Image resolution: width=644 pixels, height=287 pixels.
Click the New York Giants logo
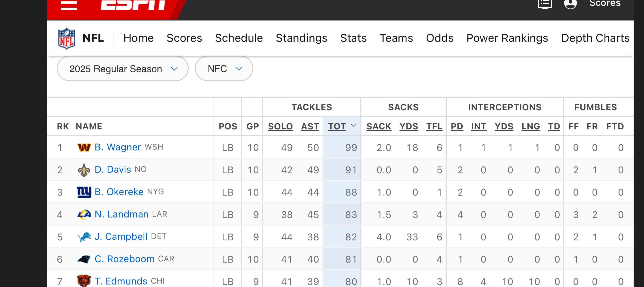point(84,192)
